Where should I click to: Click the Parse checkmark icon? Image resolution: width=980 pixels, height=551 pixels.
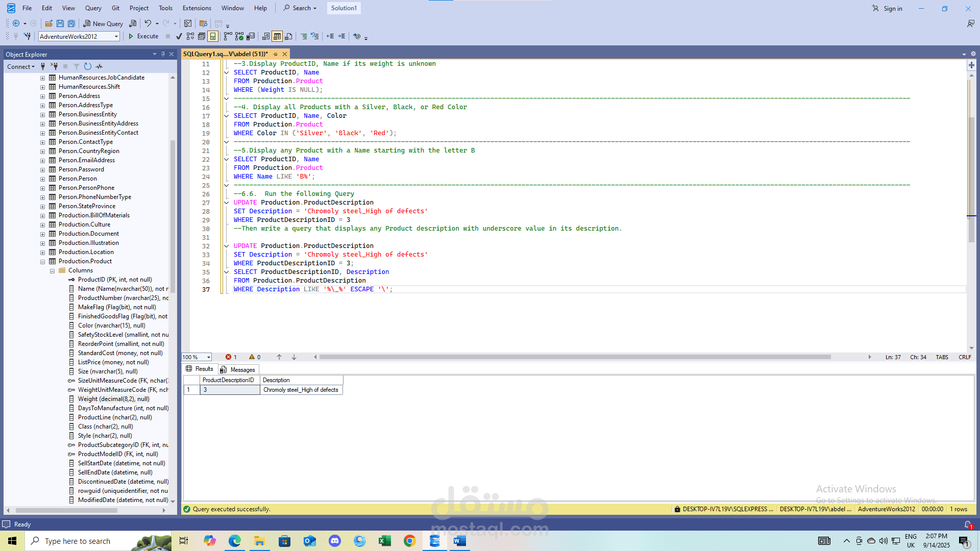(179, 36)
